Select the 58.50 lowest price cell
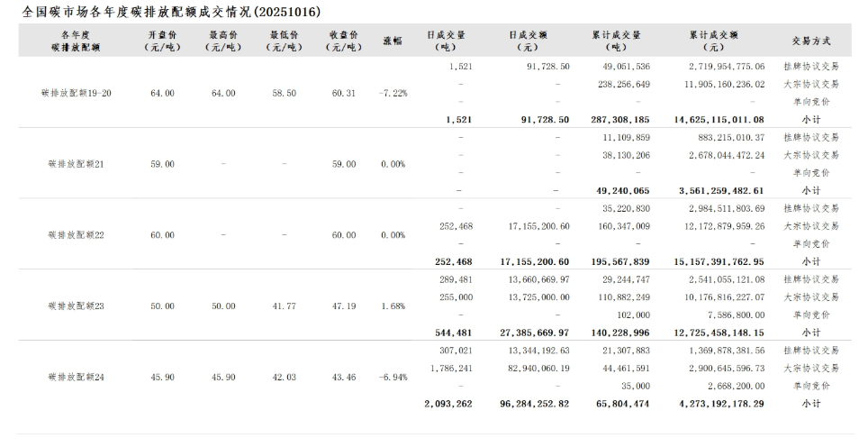The width and height of the screenshot is (868, 447). (285, 93)
